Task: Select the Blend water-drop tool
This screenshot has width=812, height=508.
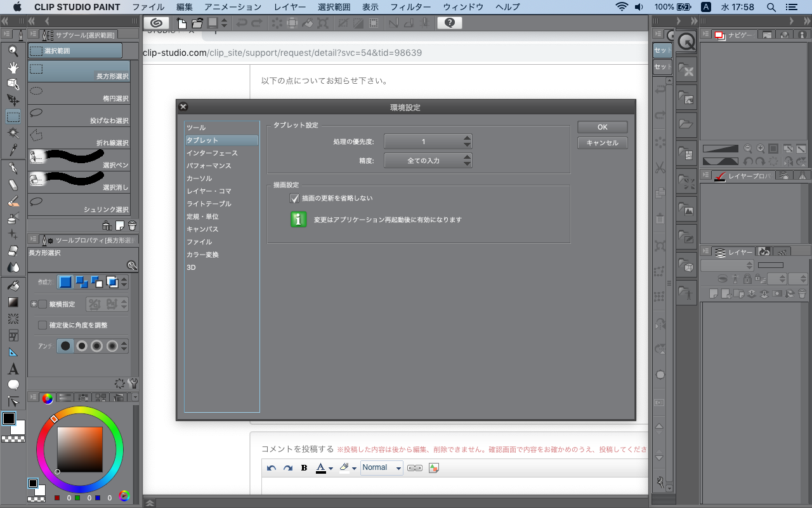Action: pos(13,267)
